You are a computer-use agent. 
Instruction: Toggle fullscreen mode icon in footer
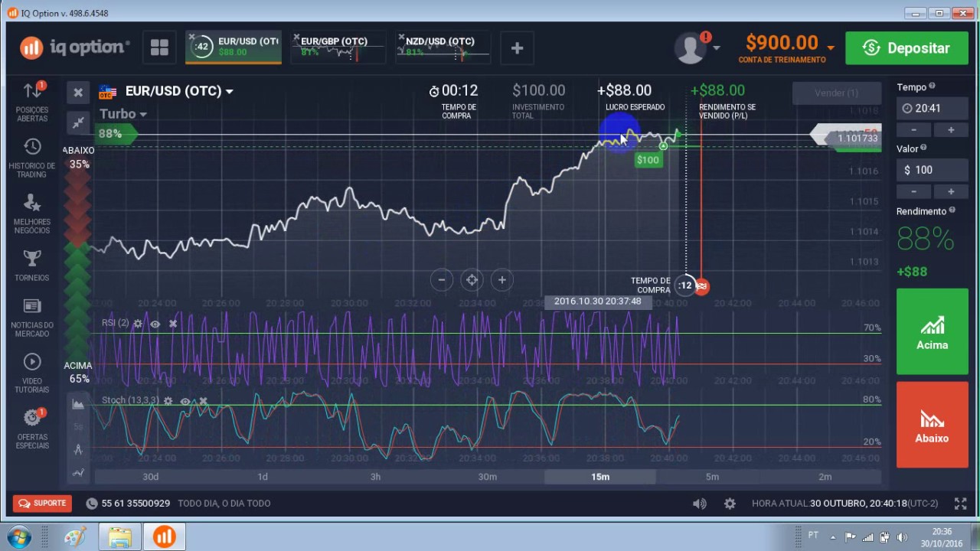pyautogui.click(x=960, y=504)
